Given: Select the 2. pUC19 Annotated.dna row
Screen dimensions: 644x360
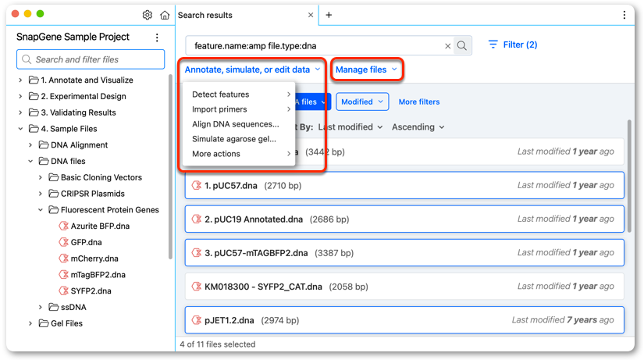Looking at the screenshot, I should (x=404, y=219).
